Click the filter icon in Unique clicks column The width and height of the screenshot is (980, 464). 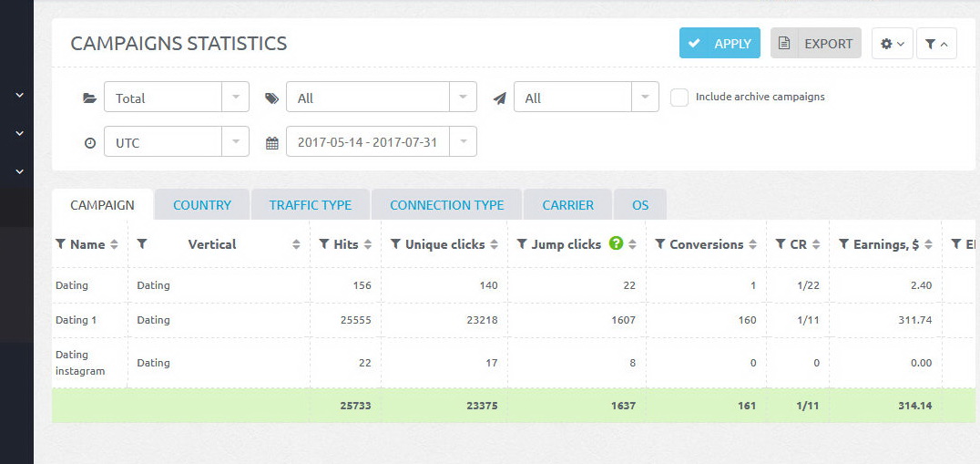[395, 244]
